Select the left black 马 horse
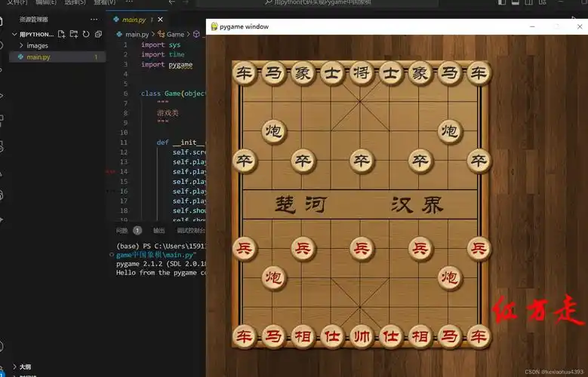This screenshot has height=377, width=588. 273,72
